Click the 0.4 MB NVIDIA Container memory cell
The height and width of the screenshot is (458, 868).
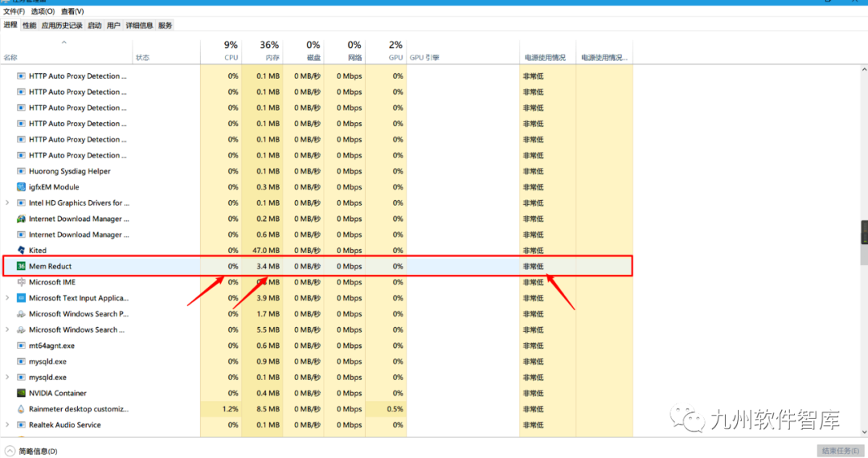[x=262, y=393]
